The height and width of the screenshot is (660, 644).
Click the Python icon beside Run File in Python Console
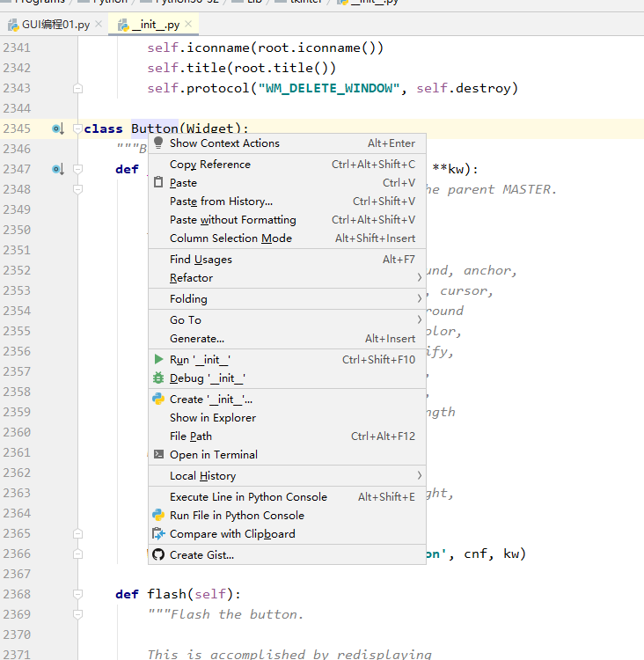click(x=158, y=515)
